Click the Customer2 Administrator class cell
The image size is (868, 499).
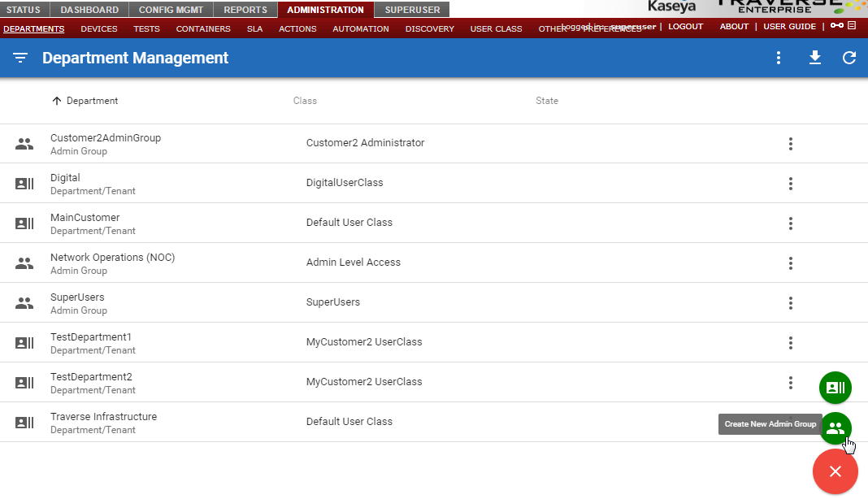tap(366, 143)
